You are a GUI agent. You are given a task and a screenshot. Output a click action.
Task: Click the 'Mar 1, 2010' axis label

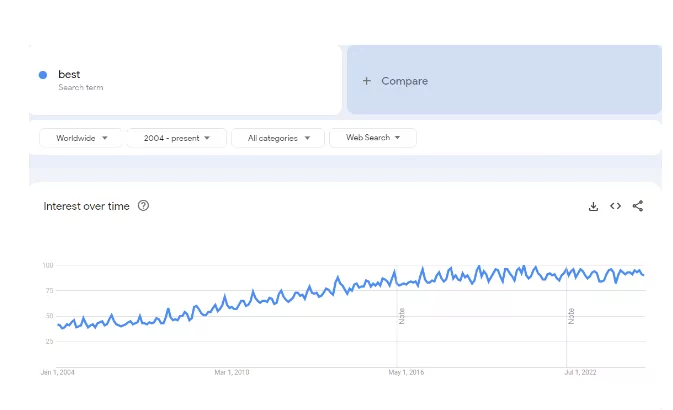tap(232, 372)
